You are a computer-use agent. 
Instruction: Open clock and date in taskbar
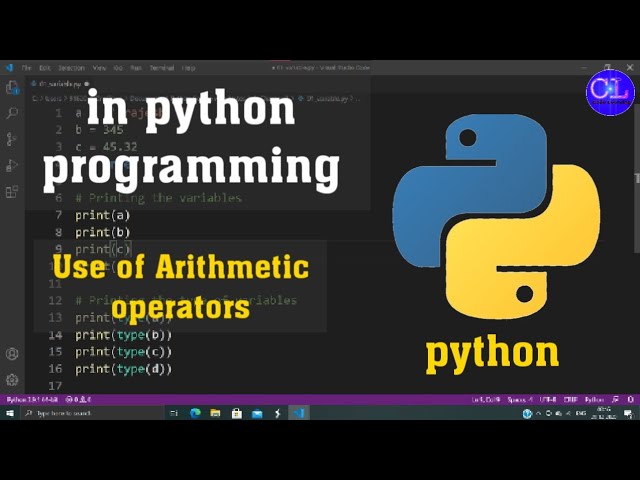coord(605,413)
